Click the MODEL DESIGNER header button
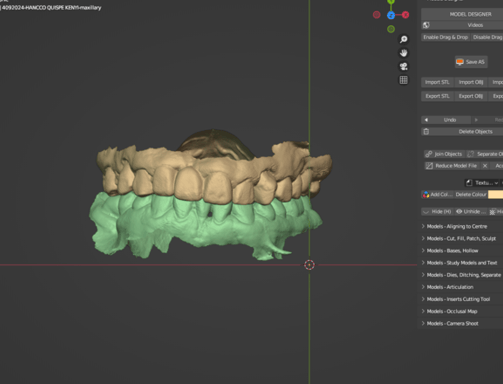 point(462,14)
